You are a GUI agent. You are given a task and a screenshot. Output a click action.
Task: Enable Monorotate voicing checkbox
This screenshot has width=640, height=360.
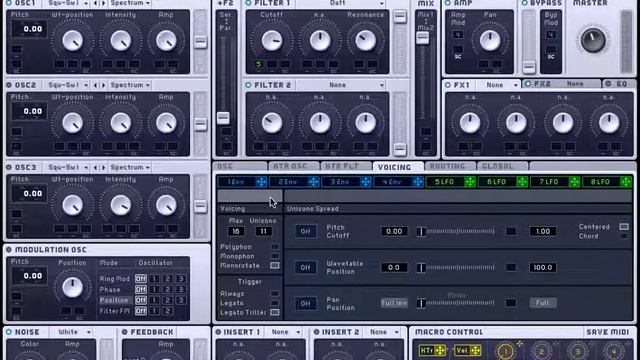(x=275, y=265)
